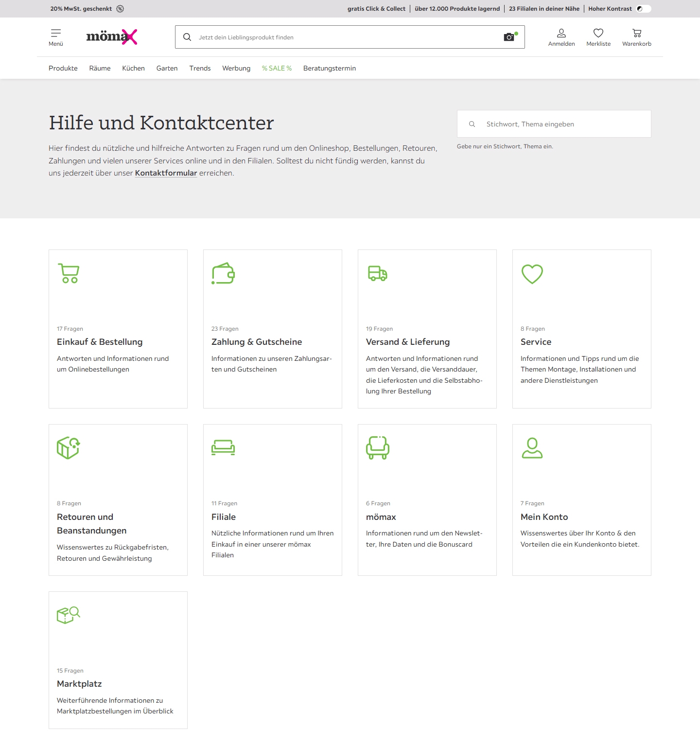Click über 12.000 Produkte lagernd link
Screen dimensions: 700x747
pyautogui.click(x=457, y=9)
